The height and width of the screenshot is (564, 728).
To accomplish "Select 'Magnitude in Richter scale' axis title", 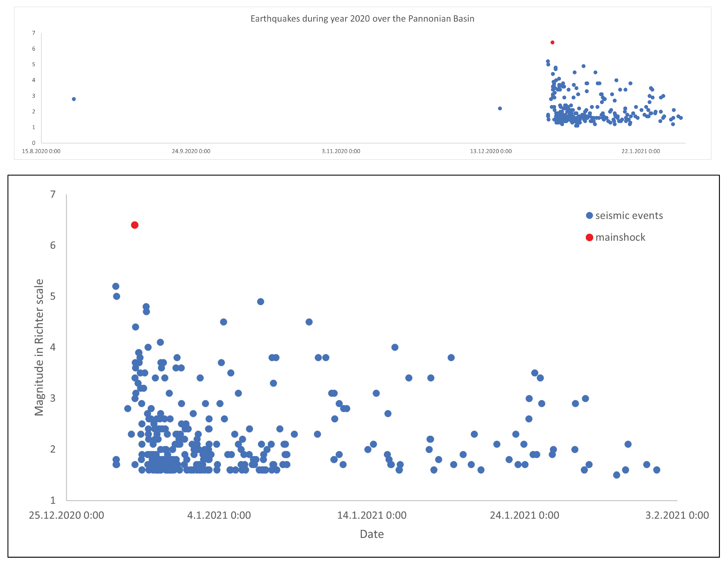I will [x=39, y=347].
